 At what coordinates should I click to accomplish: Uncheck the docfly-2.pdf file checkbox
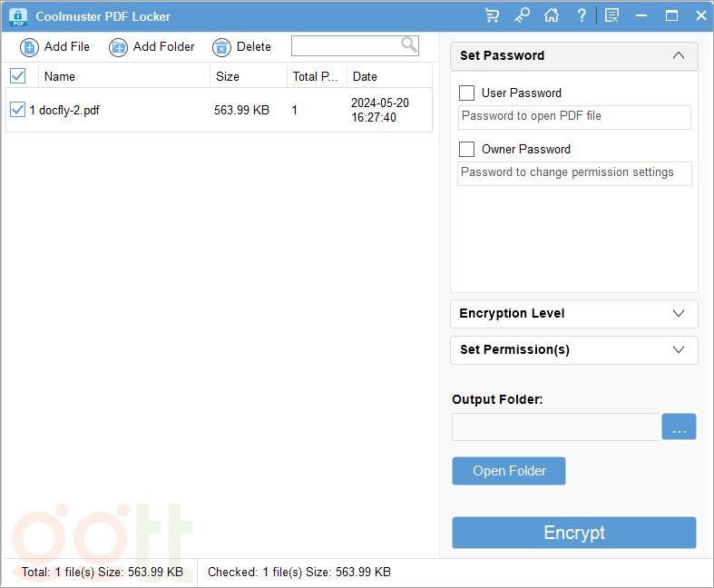pos(17,110)
